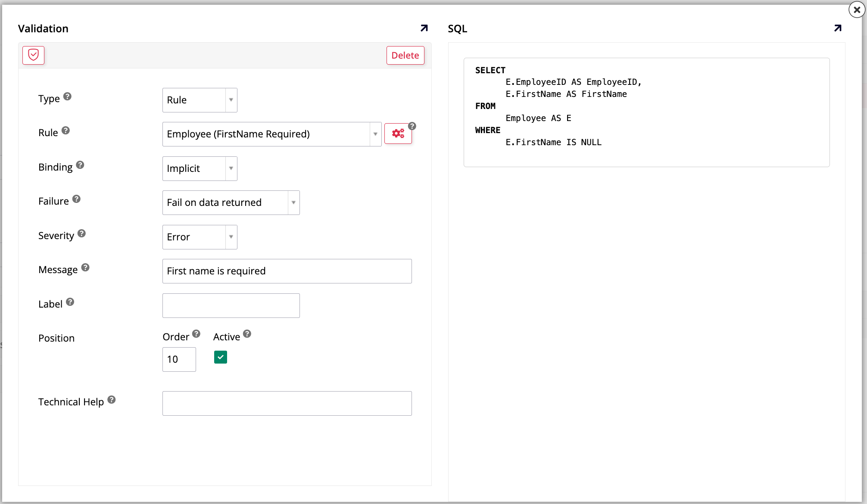The image size is (867, 504).
Task: Click help icon next to Type
Action: 67,96
